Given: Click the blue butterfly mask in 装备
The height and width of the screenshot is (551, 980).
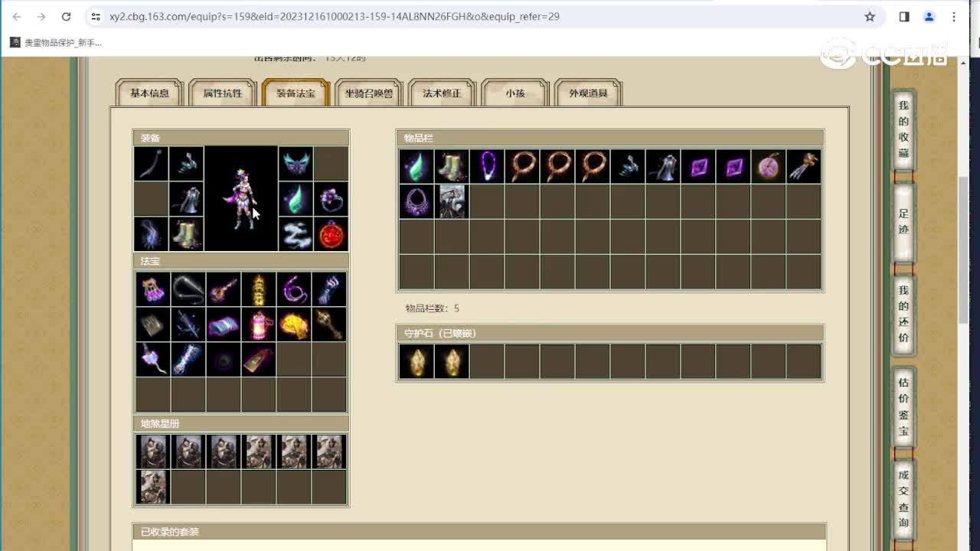Looking at the screenshot, I should coord(296,164).
